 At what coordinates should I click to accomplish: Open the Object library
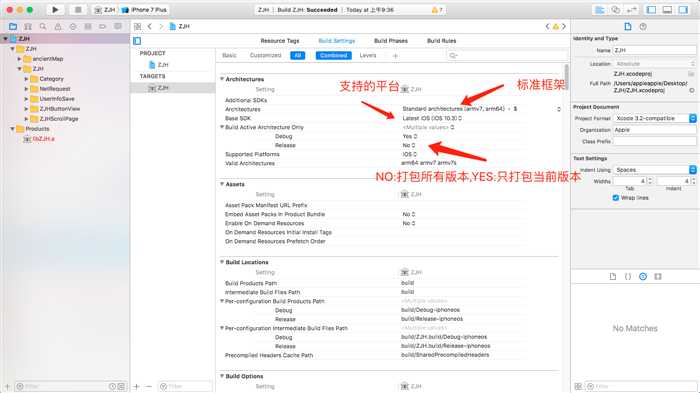point(643,276)
